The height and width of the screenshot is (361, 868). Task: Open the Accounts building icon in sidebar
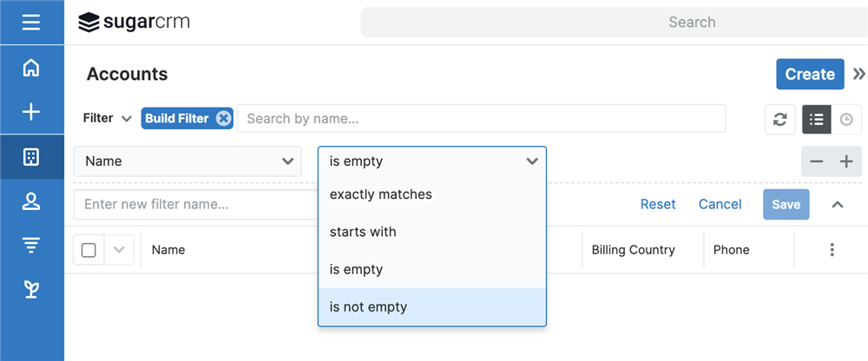click(x=31, y=157)
